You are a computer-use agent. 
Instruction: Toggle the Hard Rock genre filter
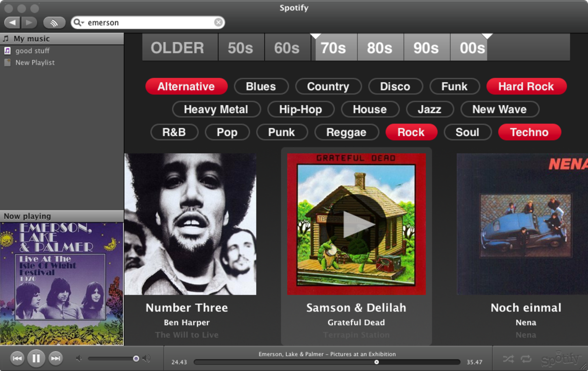pyautogui.click(x=526, y=86)
